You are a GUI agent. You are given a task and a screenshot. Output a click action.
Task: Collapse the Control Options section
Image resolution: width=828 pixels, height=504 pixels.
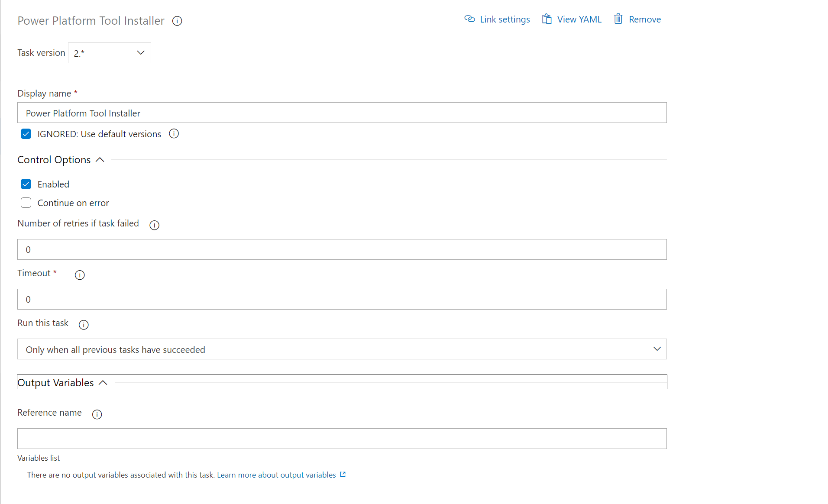(100, 160)
